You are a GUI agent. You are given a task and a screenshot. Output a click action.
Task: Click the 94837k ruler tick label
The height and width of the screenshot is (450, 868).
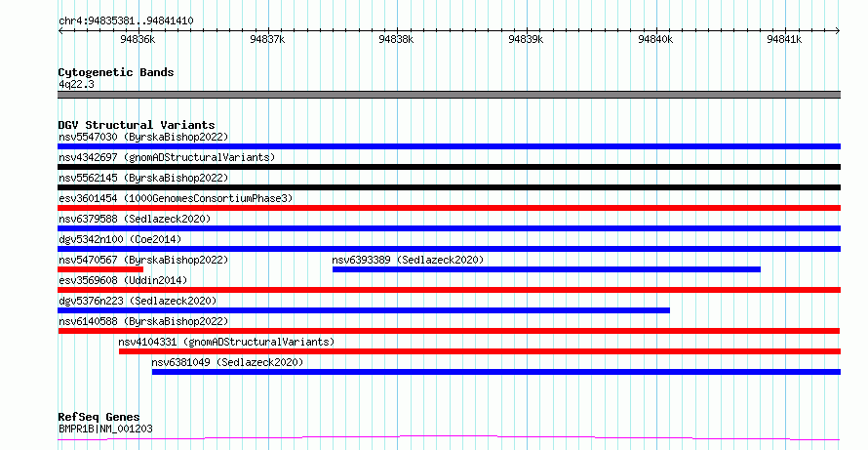click(x=267, y=39)
